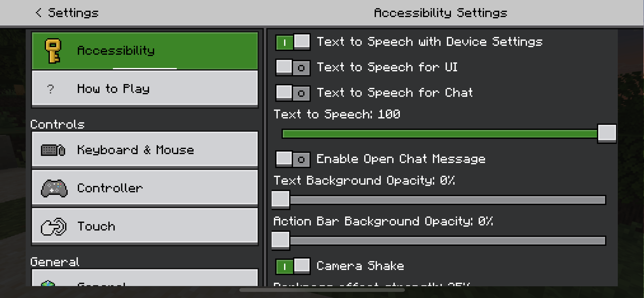Switch to the Accessibility settings tab
The width and height of the screenshot is (644, 298).
[144, 50]
